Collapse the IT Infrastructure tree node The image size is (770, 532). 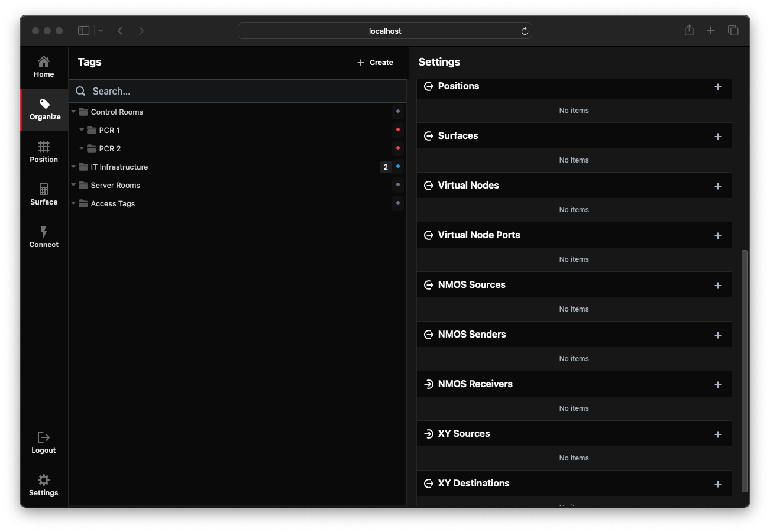74,167
